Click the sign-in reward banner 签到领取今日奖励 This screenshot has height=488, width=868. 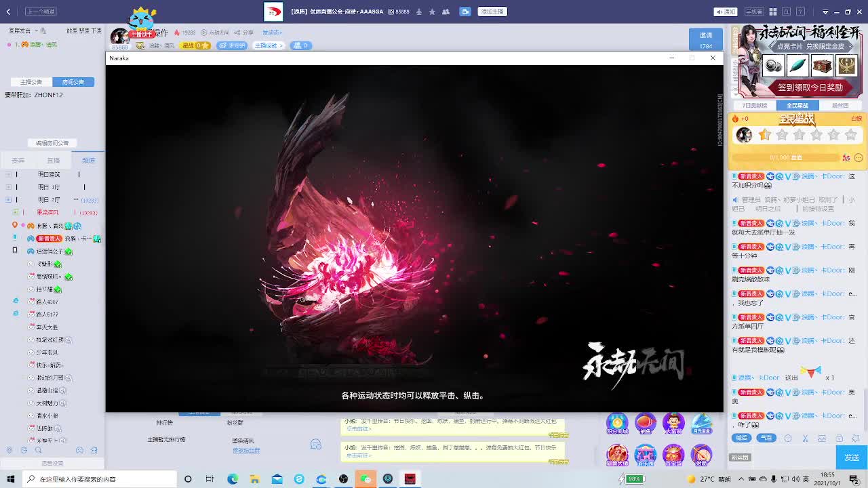pyautogui.click(x=810, y=87)
